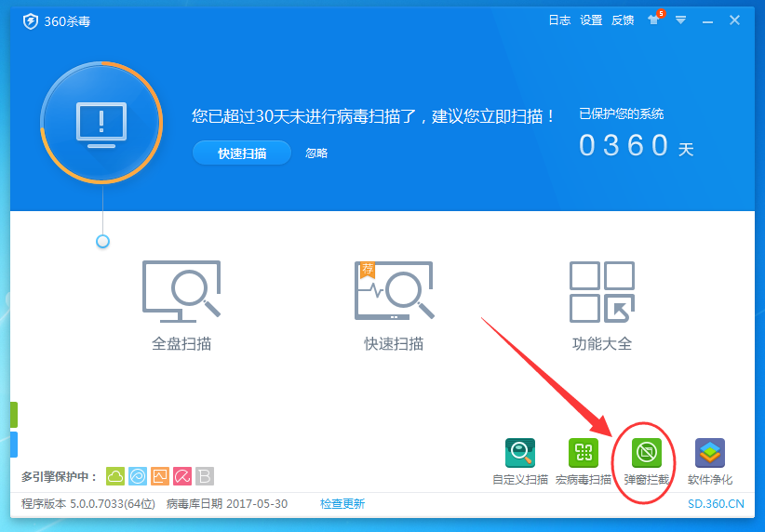Click 病毒库日期 2017-05-30 text
765x532 pixels.
pos(227,504)
